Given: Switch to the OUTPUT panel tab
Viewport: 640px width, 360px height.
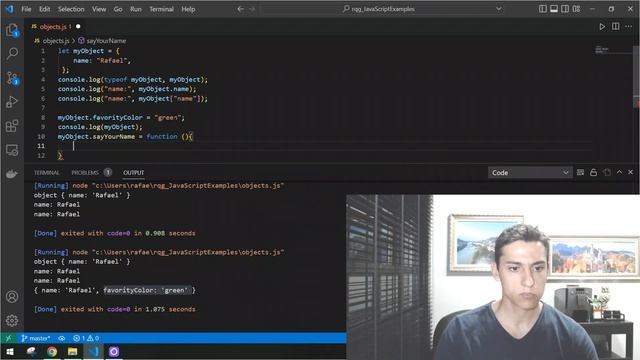Looking at the screenshot, I should click(x=133, y=173).
